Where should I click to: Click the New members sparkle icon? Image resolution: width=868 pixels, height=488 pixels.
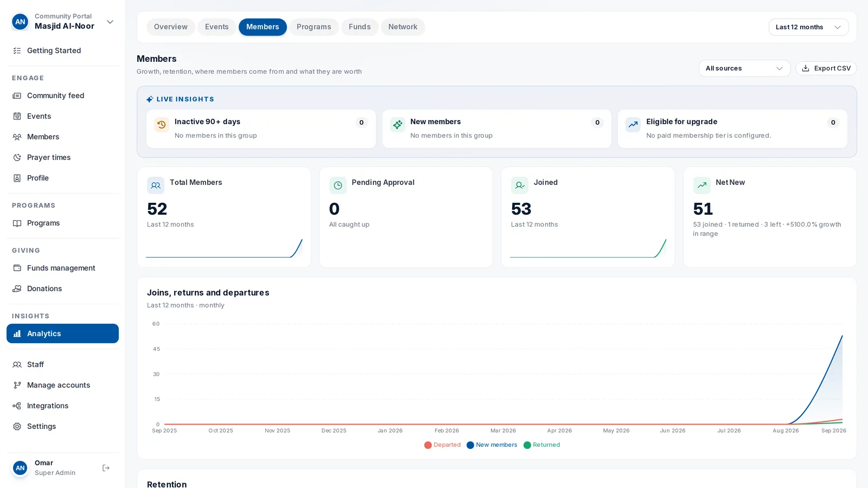point(397,125)
